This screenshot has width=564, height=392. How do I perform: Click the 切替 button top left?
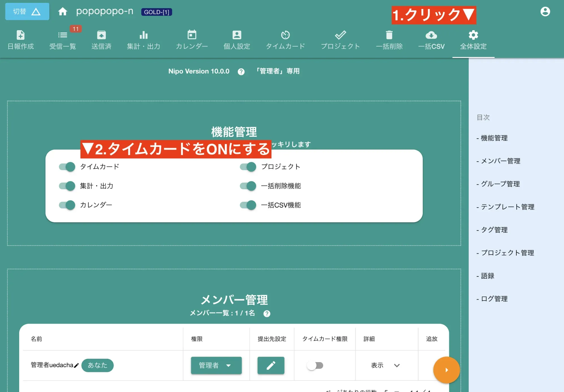click(x=27, y=11)
